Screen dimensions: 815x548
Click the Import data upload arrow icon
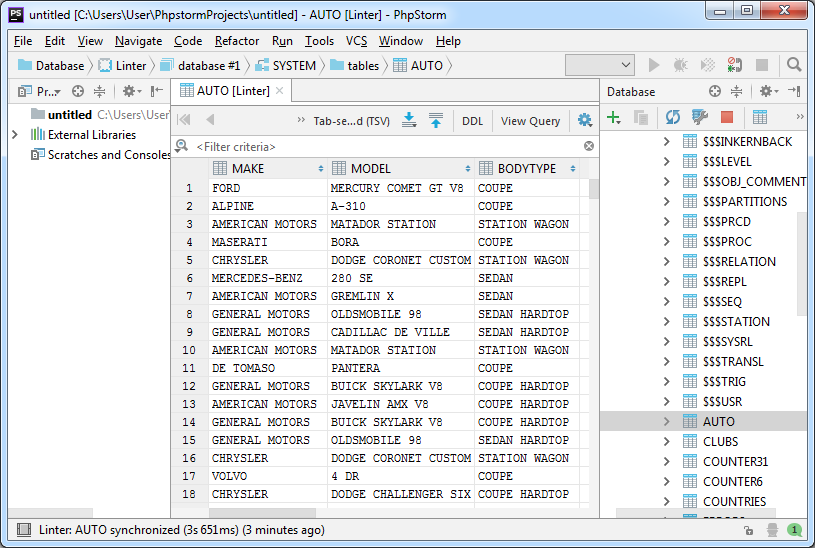[436, 120]
